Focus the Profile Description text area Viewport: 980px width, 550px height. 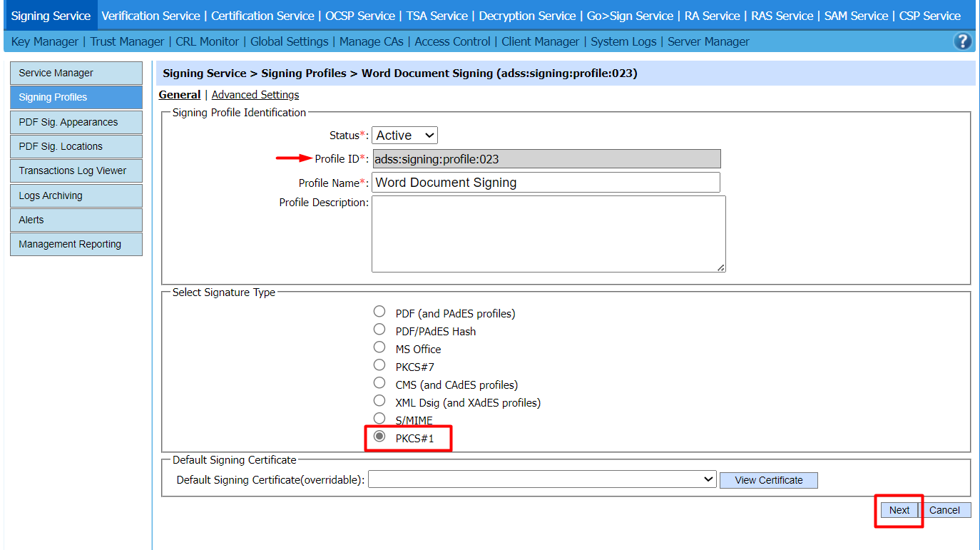(x=548, y=234)
